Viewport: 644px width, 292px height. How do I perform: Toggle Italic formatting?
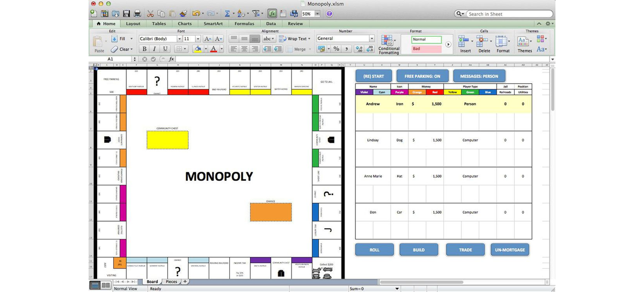[155, 49]
